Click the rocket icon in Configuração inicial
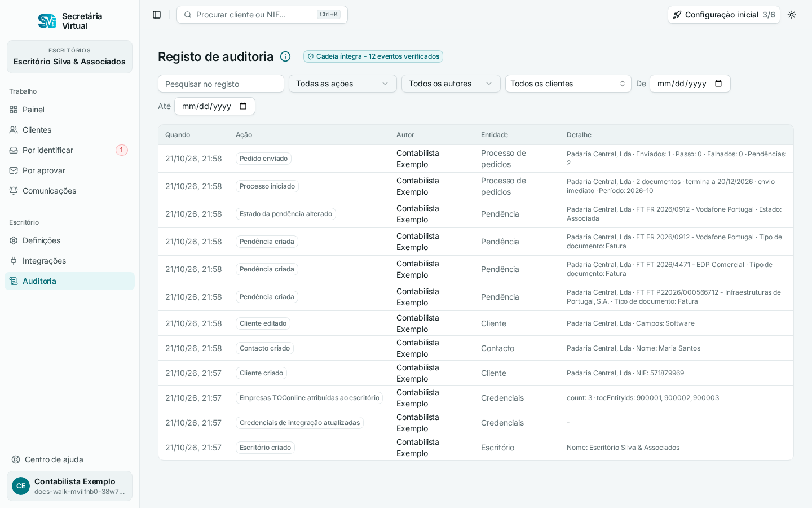Viewport: 812px width, 508px height. click(x=677, y=15)
